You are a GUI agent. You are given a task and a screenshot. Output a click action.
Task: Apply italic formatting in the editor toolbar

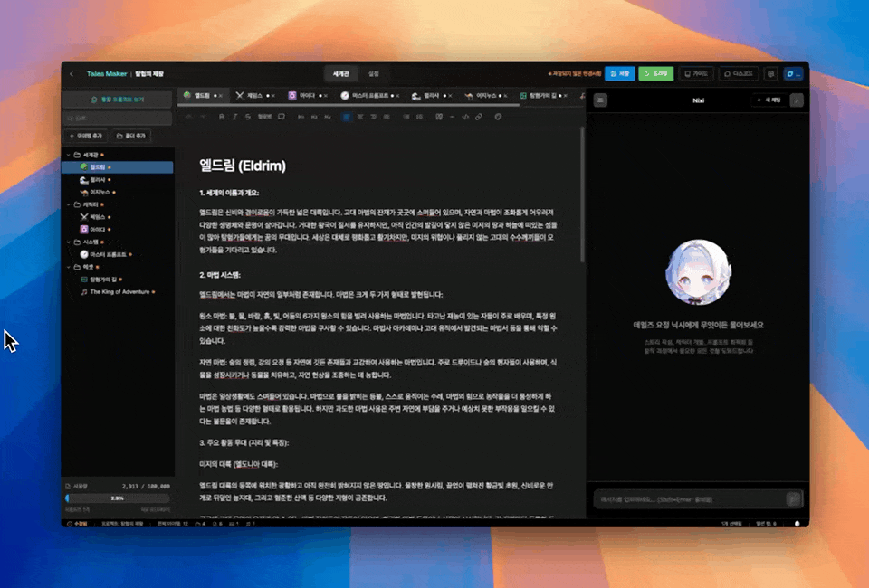(234, 117)
